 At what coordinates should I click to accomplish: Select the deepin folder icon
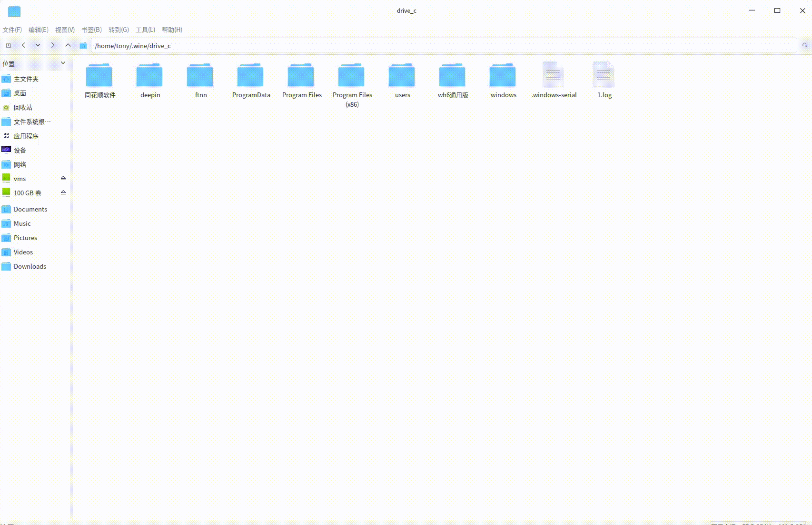(149, 75)
